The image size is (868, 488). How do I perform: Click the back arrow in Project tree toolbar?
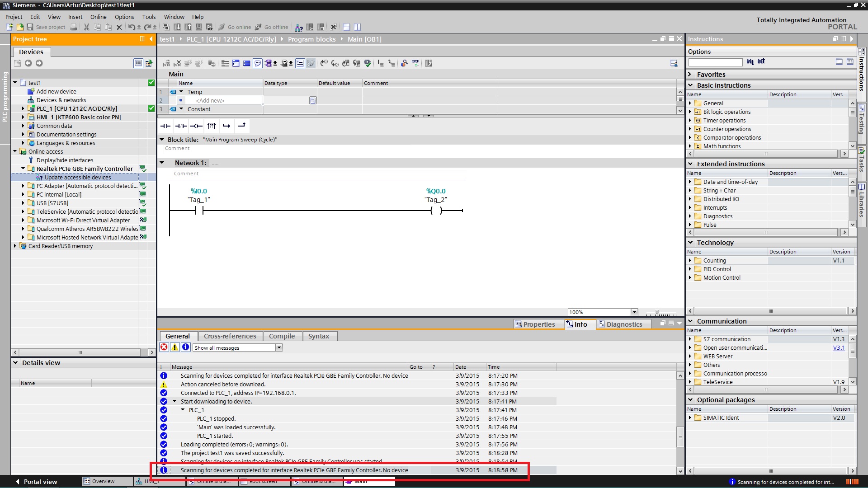pos(28,63)
